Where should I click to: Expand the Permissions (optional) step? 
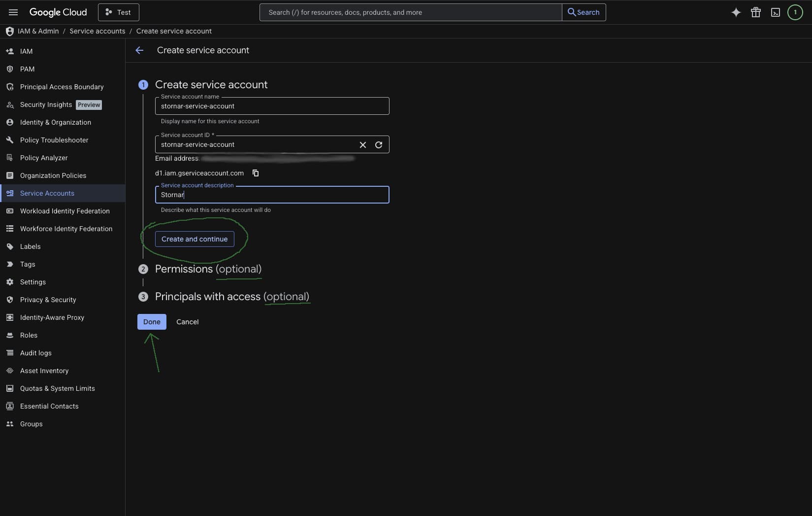(x=208, y=269)
